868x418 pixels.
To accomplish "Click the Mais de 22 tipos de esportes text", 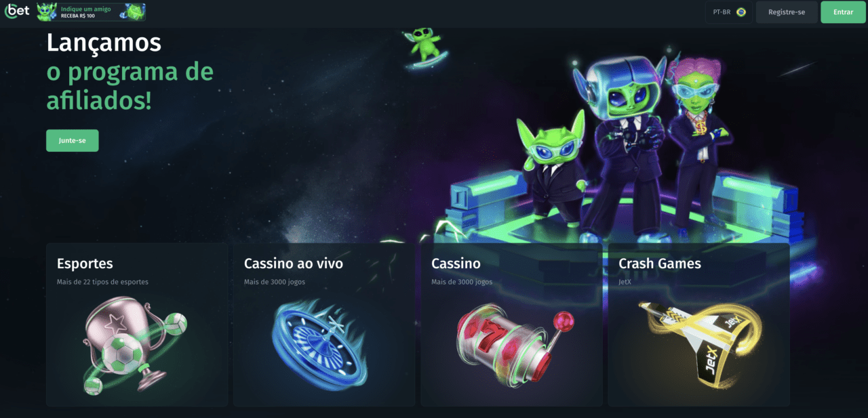I will click(102, 282).
